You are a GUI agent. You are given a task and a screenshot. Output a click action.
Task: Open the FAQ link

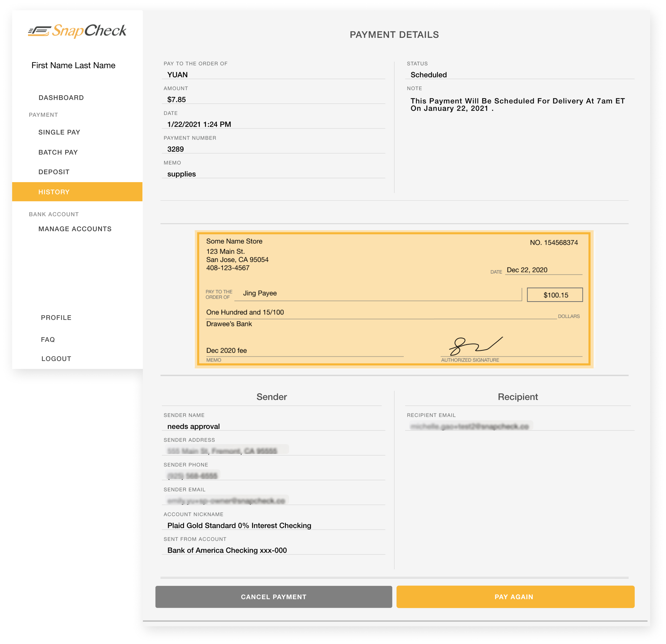point(48,340)
